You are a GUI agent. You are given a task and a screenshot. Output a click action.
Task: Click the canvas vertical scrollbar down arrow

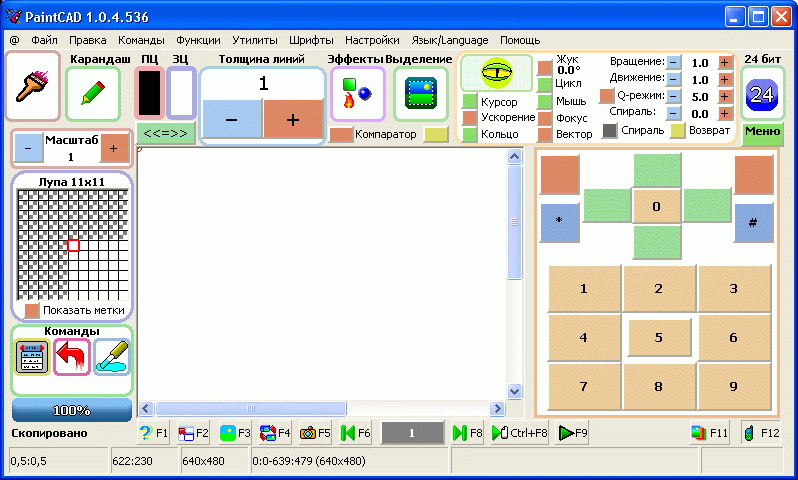pyautogui.click(x=515, y=391)
